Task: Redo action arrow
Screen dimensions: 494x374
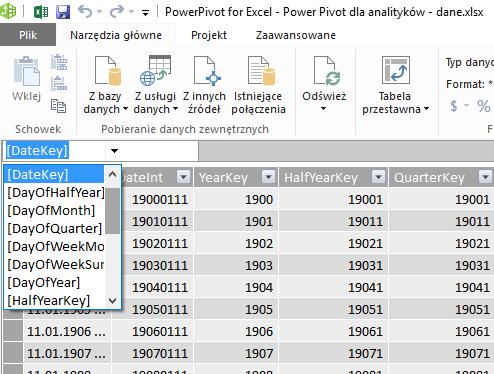Action: coord(117,12)
